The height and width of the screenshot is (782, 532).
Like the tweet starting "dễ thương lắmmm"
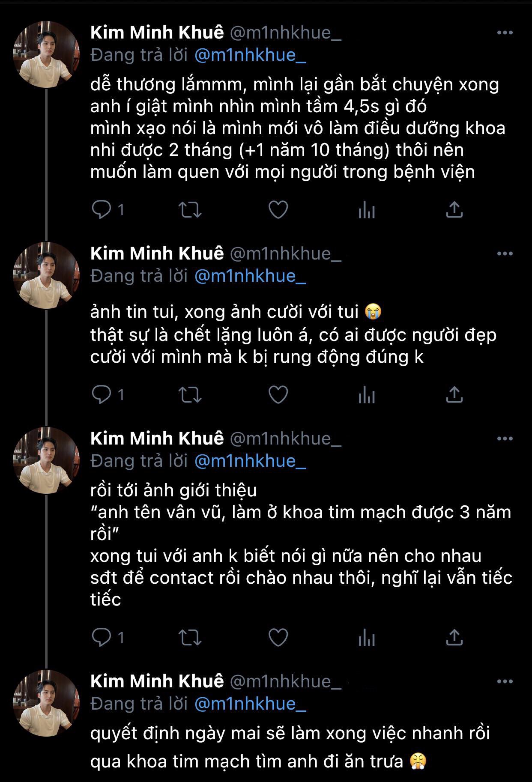(278, 209)
